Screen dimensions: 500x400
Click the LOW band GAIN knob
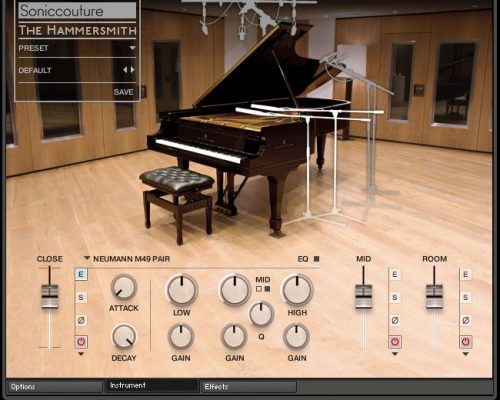coord(181,337)
